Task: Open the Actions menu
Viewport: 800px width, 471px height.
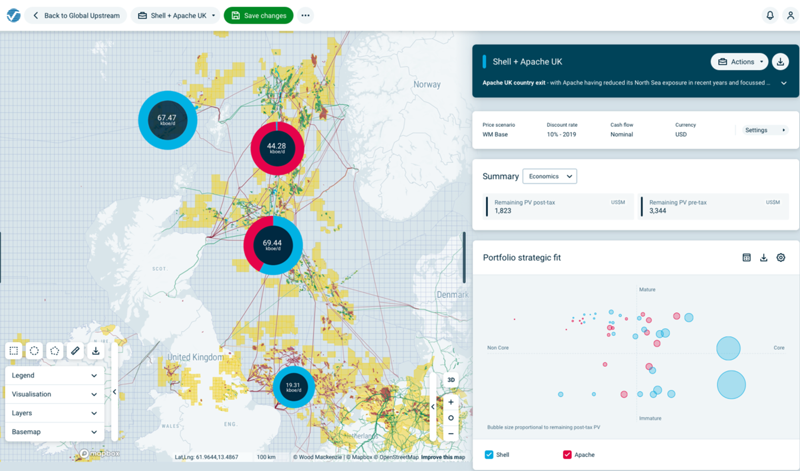Action: click(739, 62)
